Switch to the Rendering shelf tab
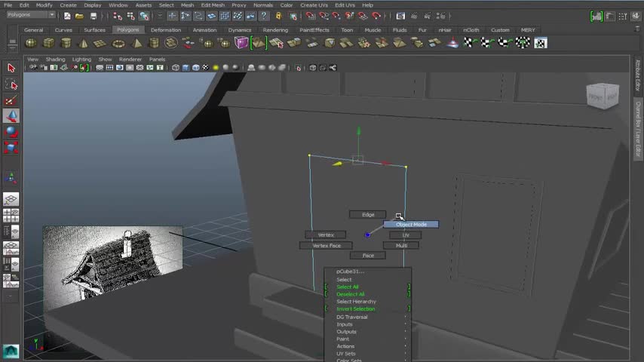The height and width of the screenshot is (362, 644). pos(275,30)
